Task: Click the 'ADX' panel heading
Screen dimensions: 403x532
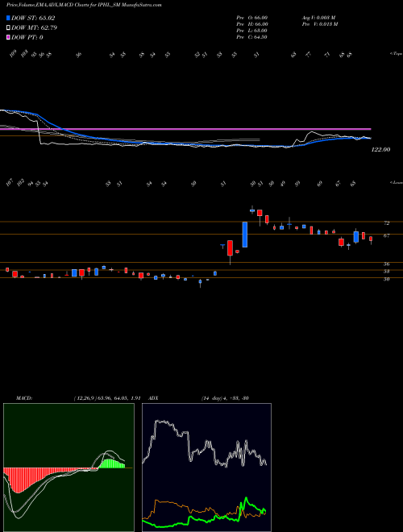Action: (x=153, y=398)
